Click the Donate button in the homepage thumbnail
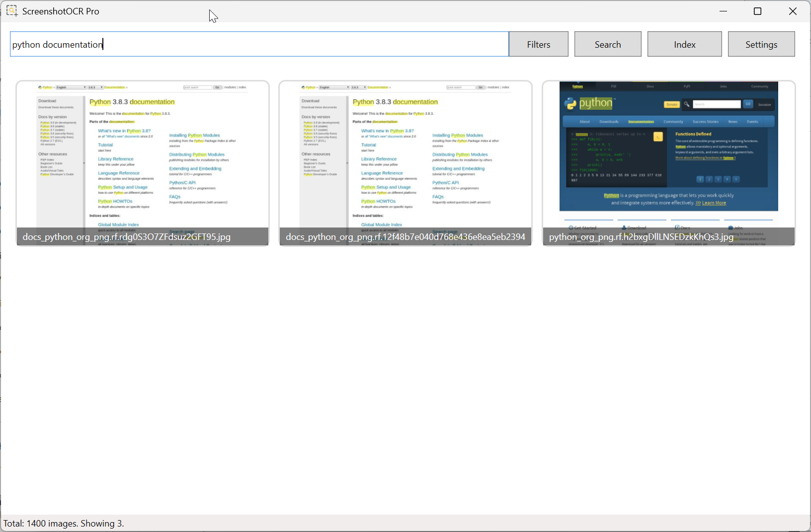 (x=672, y=104)
